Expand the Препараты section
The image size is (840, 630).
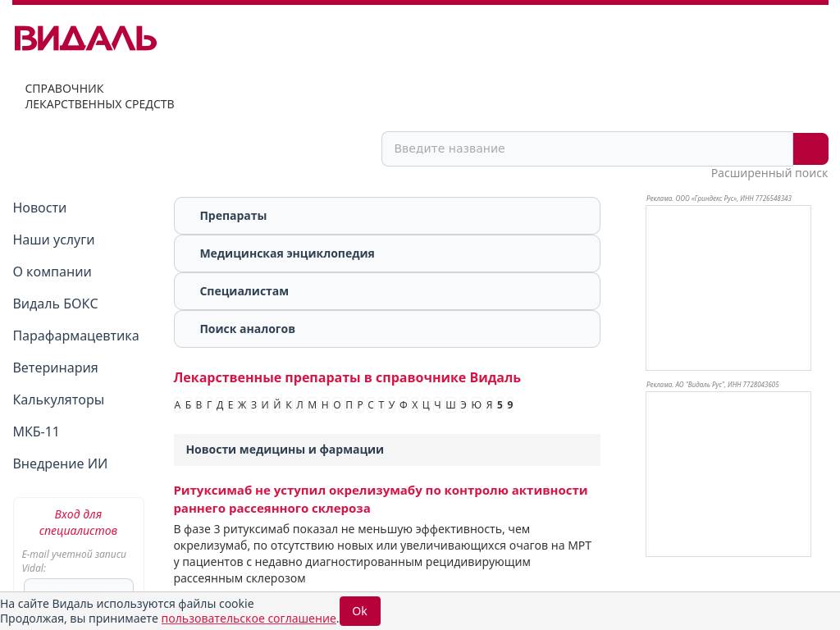pyautogui.click(x=387, y=216)
